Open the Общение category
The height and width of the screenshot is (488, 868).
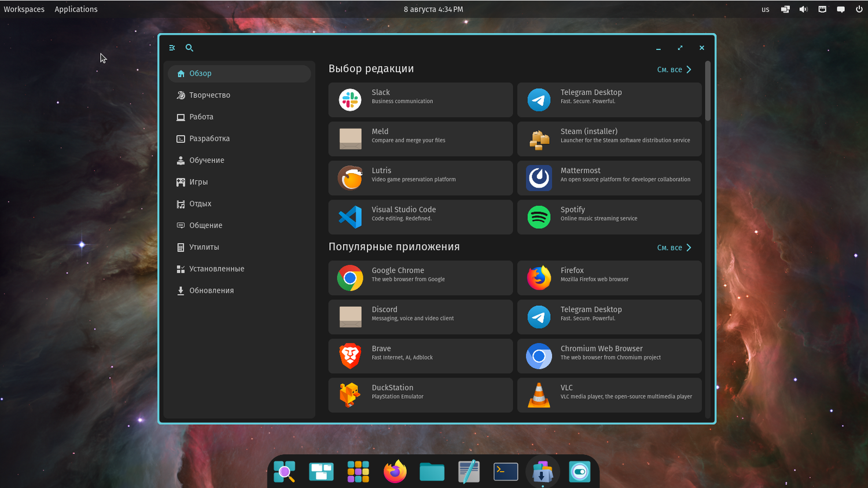point(239,225)
